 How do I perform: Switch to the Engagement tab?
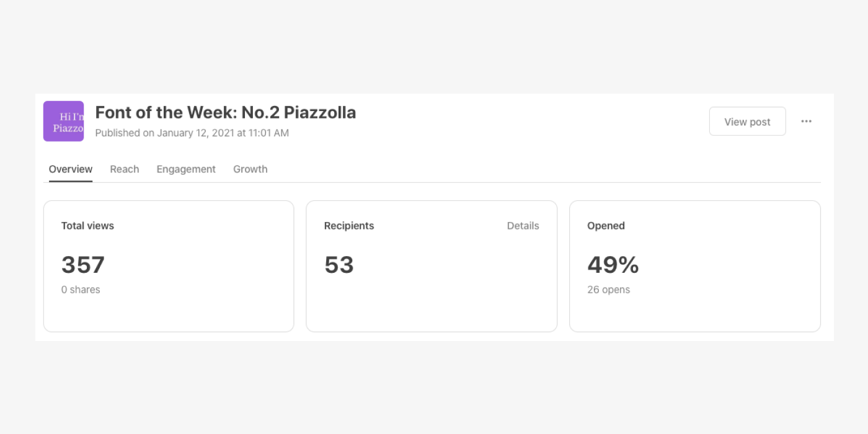coord(185,169)
